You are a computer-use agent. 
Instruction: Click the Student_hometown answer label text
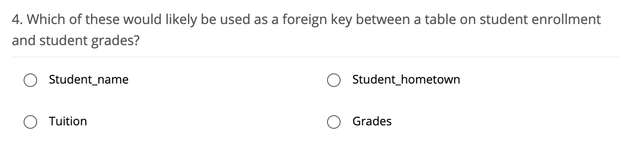coord(406,79)
